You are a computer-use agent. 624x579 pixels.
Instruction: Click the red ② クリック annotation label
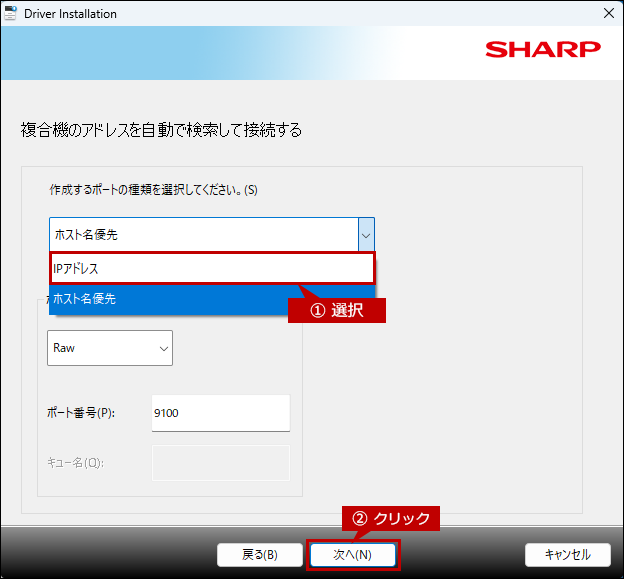click(391, 519)
